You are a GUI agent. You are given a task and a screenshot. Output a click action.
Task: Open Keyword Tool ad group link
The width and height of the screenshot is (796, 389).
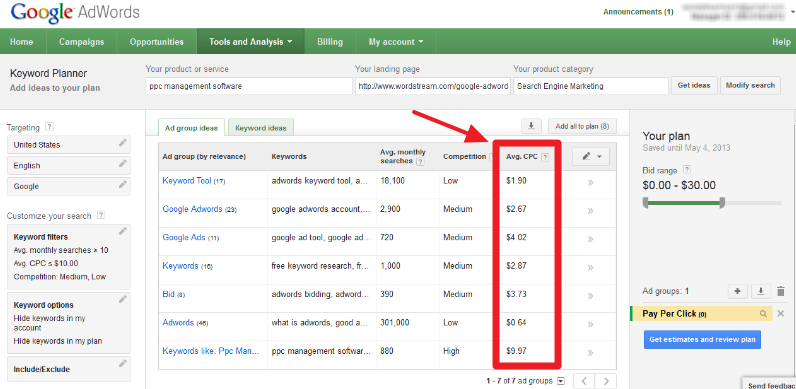186,180
